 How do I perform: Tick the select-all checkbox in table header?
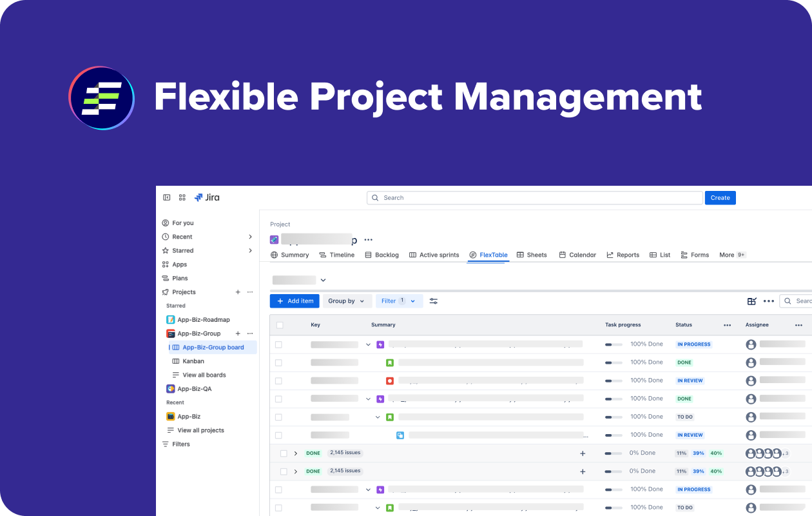coord(280,325)
